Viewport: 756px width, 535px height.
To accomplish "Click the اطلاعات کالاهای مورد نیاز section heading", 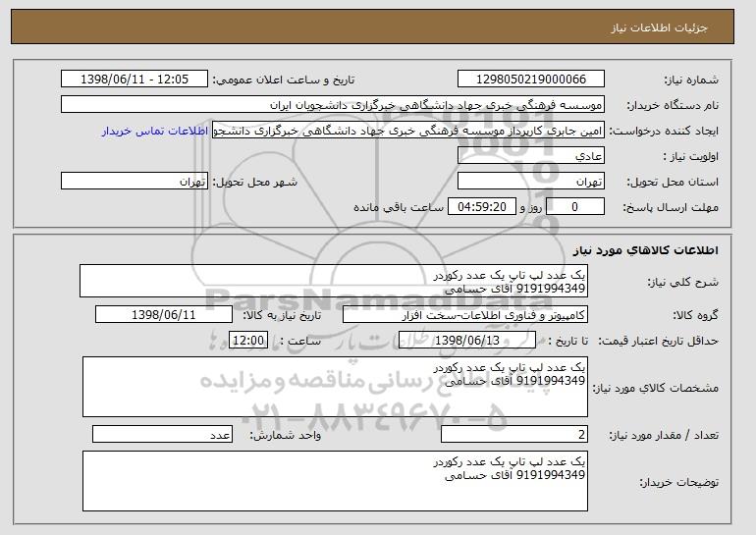I will tap(646, 250).
